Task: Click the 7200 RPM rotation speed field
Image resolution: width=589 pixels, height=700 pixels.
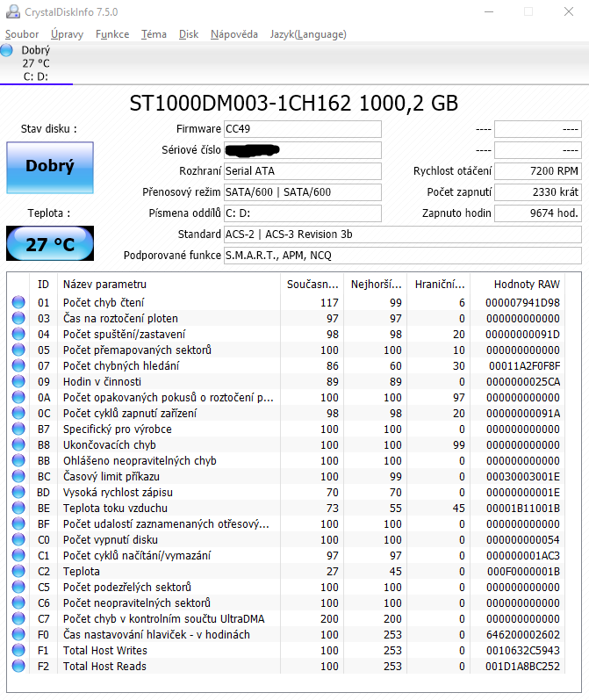Action: [x=538, y=171]
